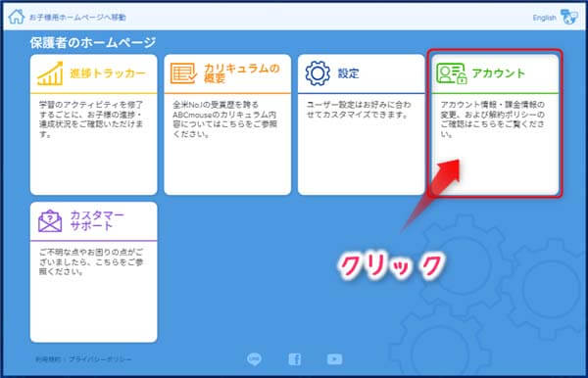Image resolution: width=588 pixels, height=378 pixels.
Task: Click the ABCmouse curriculum description text
Action: point(224,119)
